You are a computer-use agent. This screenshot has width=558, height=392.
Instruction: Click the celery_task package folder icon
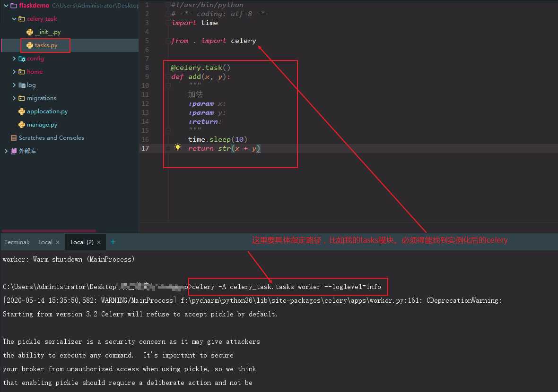22,19
